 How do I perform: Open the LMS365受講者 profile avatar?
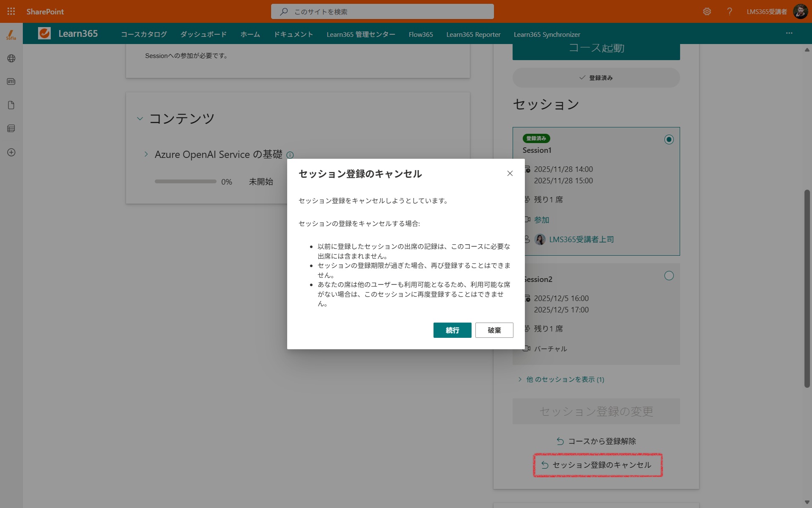(x=800, y=11)
